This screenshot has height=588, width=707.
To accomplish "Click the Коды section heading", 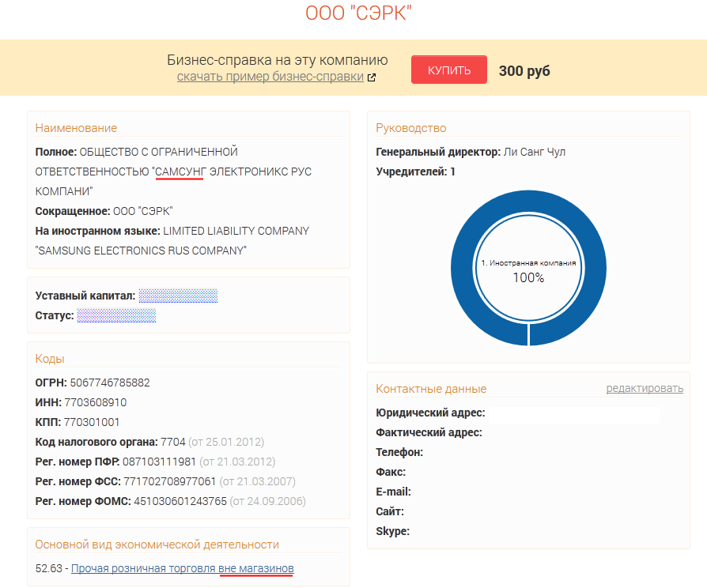I will [x=50, y=359].
